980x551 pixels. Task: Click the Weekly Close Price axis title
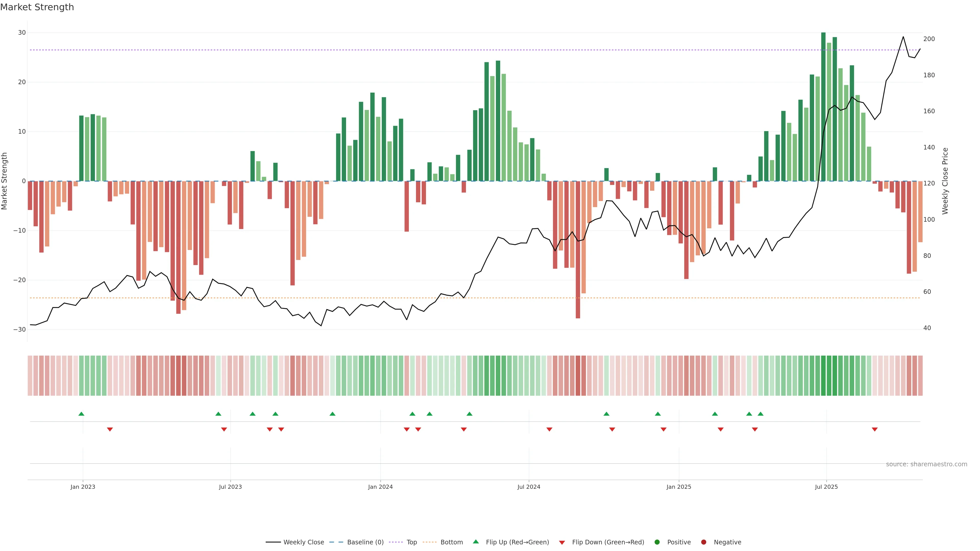(x=945, y=181)
